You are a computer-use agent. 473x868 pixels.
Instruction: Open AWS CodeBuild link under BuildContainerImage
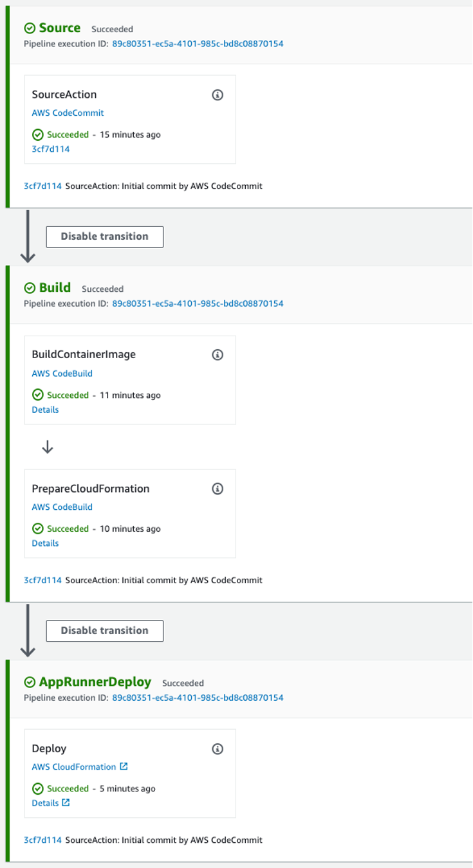click(x=62, y=374)
